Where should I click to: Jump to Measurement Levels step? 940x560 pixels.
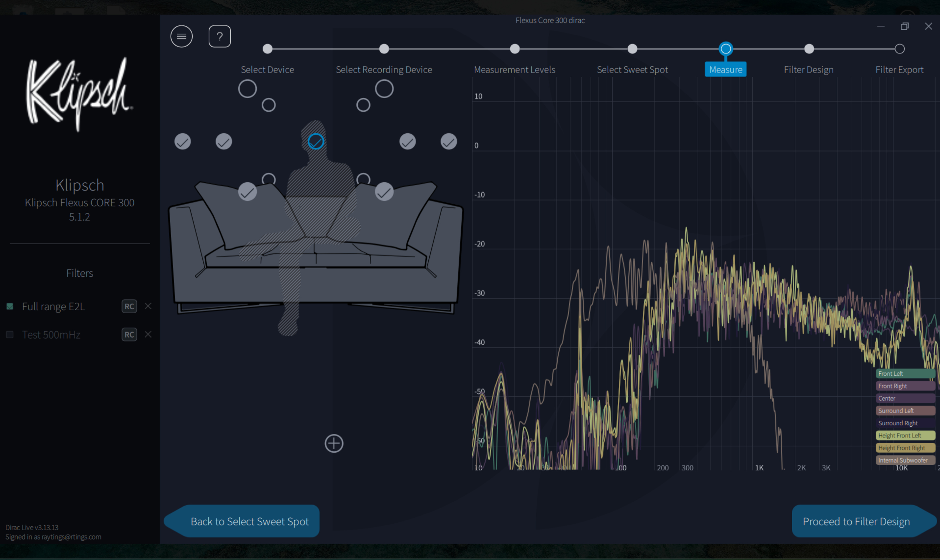[515, 49]
